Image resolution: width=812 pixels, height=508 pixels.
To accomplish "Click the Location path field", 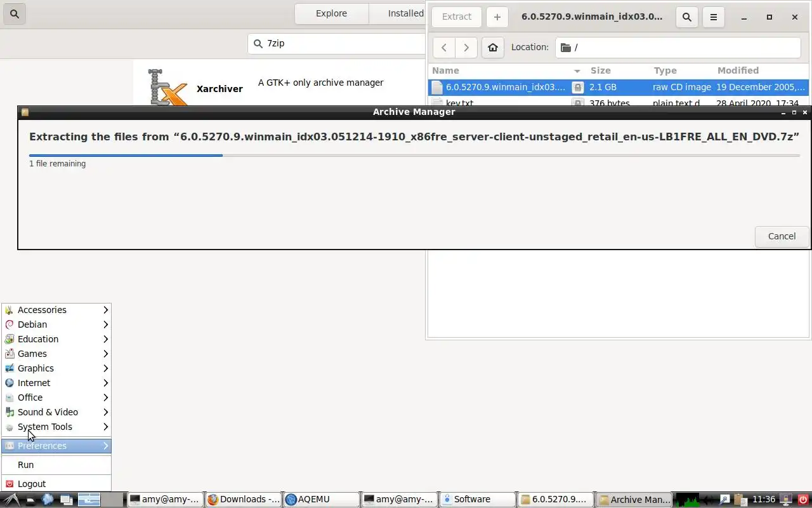I will [678, 47].
